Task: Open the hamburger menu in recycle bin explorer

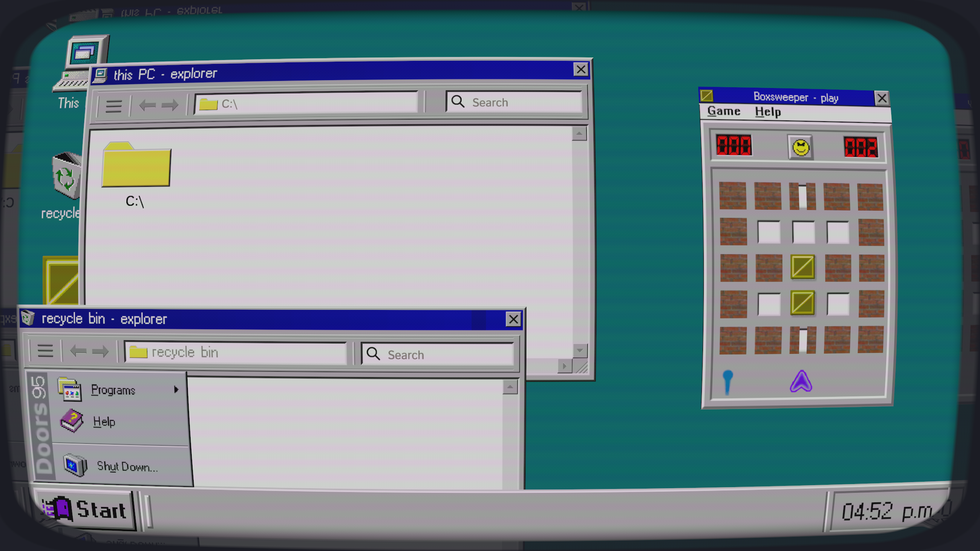Action: (45, 350)
